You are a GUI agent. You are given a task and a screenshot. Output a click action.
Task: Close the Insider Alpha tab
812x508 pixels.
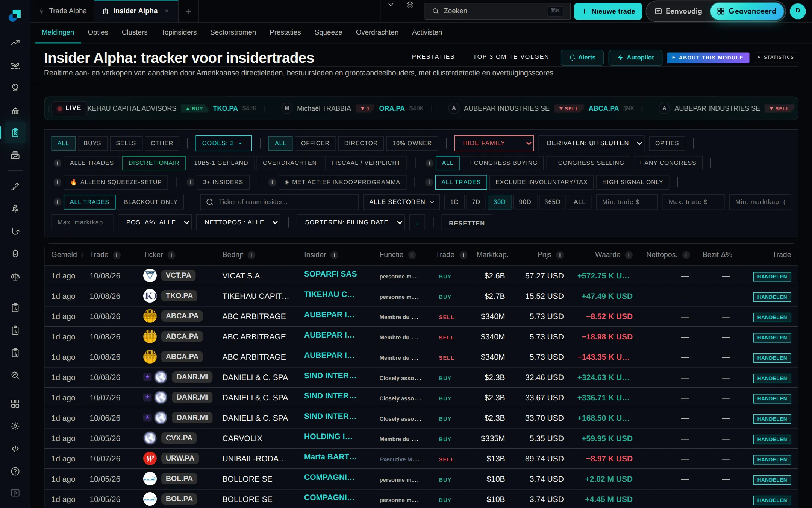pyautogui.click(x=167, y=11)
